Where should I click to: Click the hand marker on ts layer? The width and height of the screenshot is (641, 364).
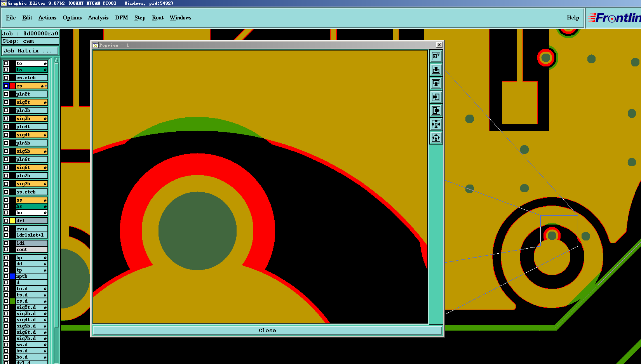click(45, 70)
